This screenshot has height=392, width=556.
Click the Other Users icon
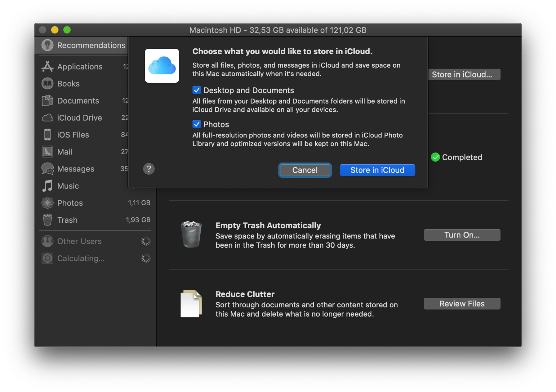point(47,241)
